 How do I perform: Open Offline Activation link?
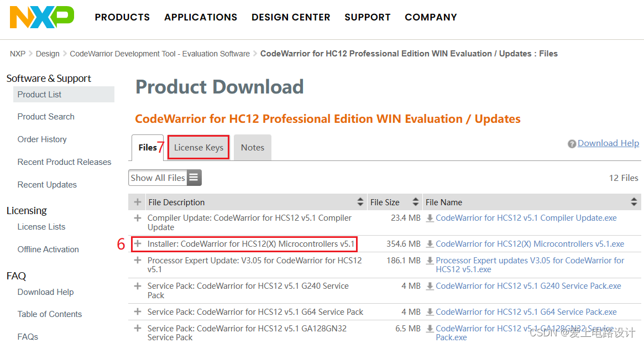coord(48,250)
